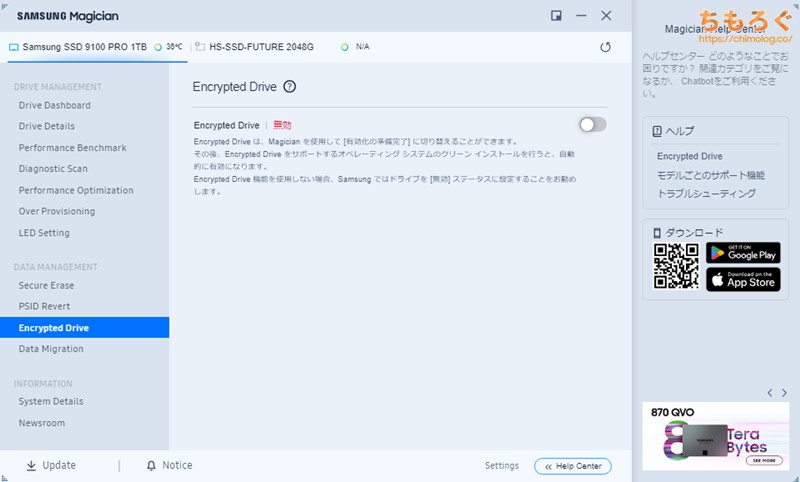Click the refresh drives icon
Viewport: 800px width, 482px height.
(x=605, y=47)
